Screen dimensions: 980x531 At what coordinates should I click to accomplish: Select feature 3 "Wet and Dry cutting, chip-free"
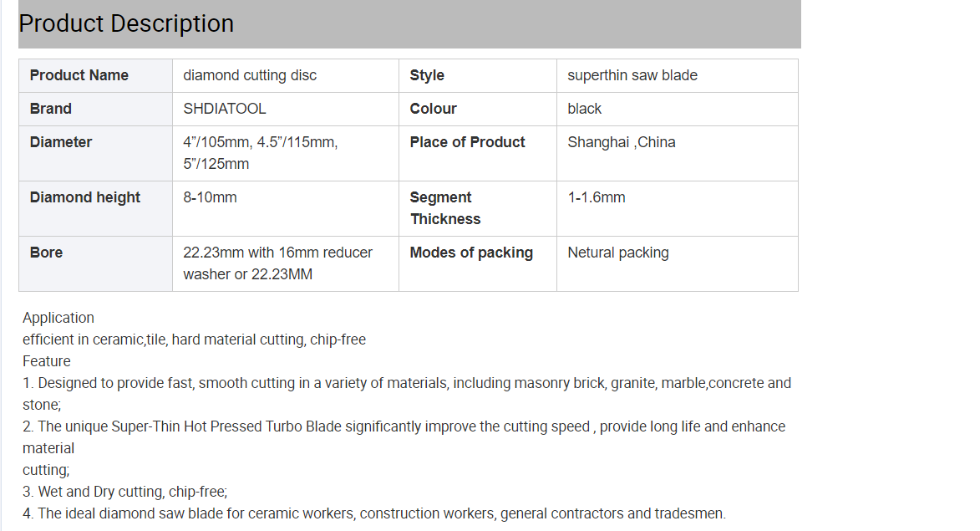(125, 492)
